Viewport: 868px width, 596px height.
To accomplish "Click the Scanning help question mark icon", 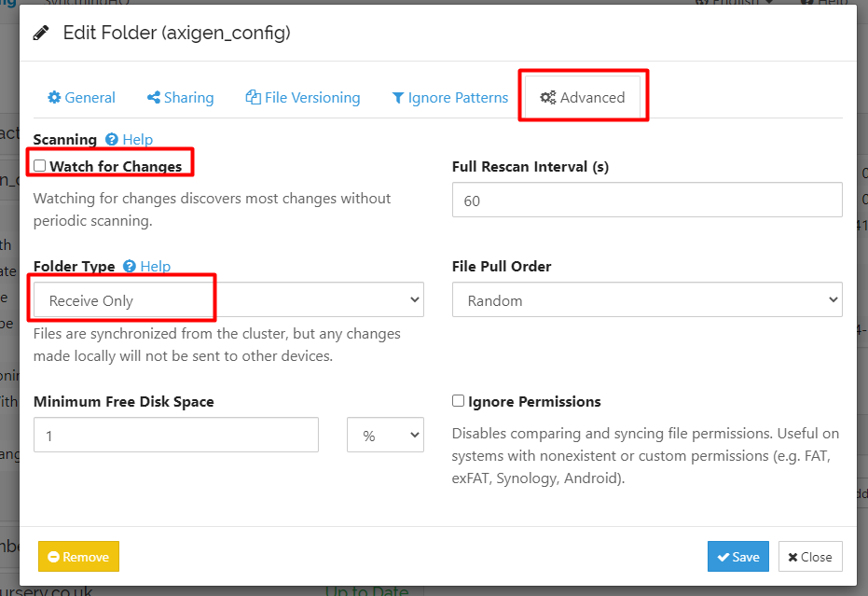I will click(112, 140).
